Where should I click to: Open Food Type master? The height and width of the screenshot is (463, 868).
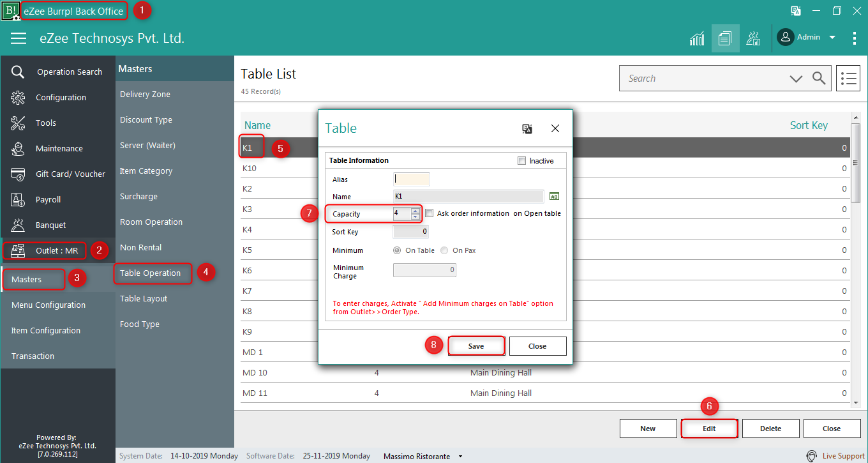175,324
